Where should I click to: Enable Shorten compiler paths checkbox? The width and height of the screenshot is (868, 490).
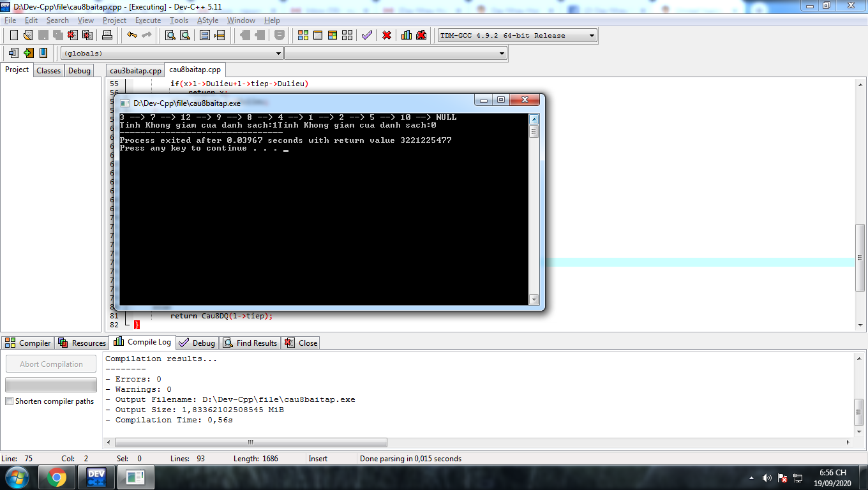pyautogui.click(x=10, y=401)
